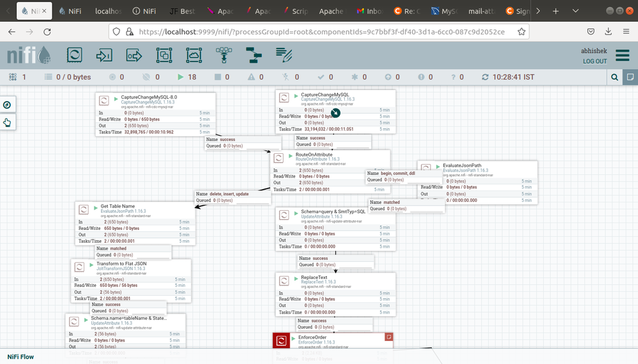Select the Process Group toolbar icon
The width and height of the screenshot is (638, 364).
(164, 56)
